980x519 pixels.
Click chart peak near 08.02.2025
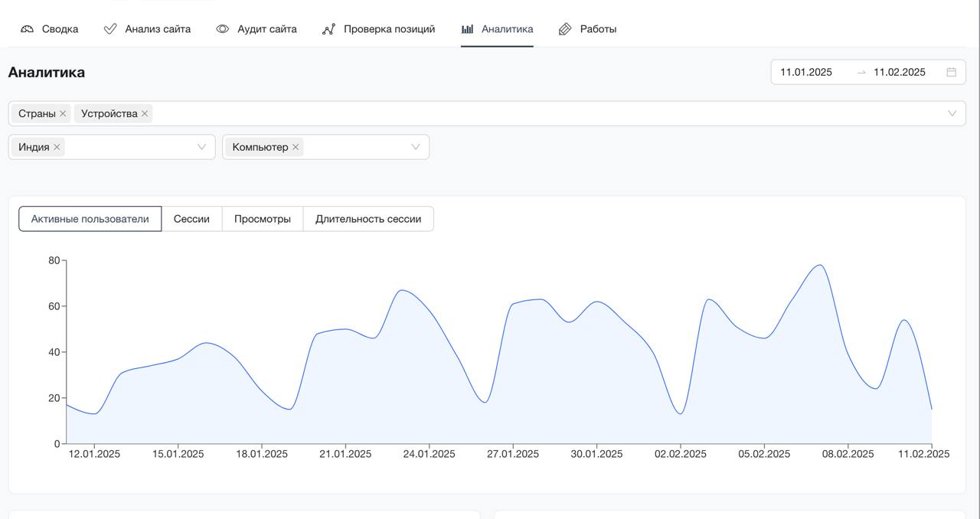(x=820, y=266)
